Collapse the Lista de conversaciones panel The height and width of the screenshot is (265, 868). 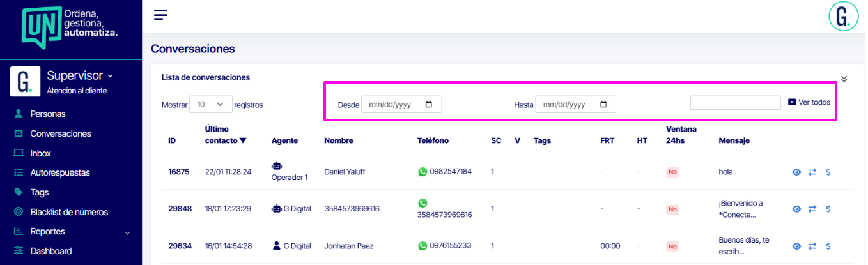(844, 79)
